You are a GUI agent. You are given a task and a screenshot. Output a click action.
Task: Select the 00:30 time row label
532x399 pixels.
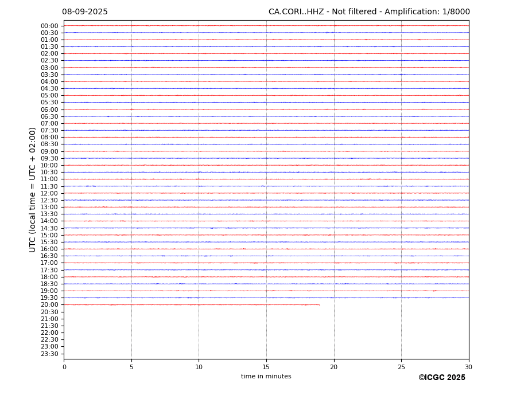[49, 33]
